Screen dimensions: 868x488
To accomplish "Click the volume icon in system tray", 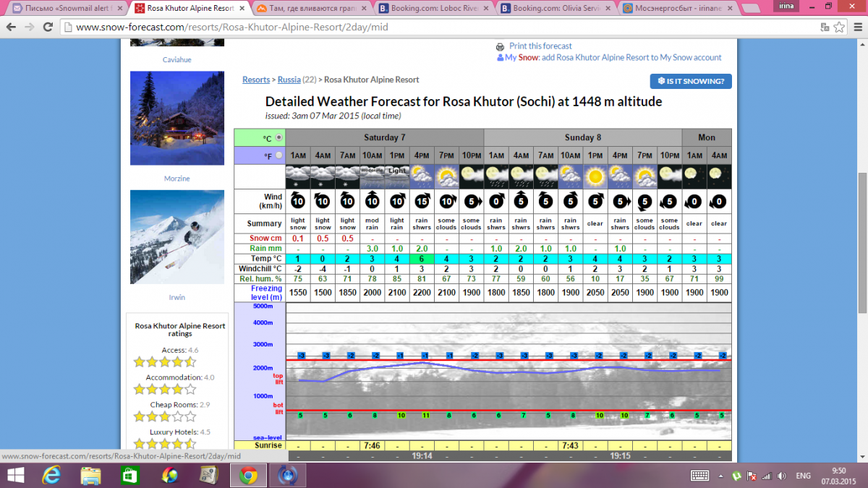I will 781,476.
